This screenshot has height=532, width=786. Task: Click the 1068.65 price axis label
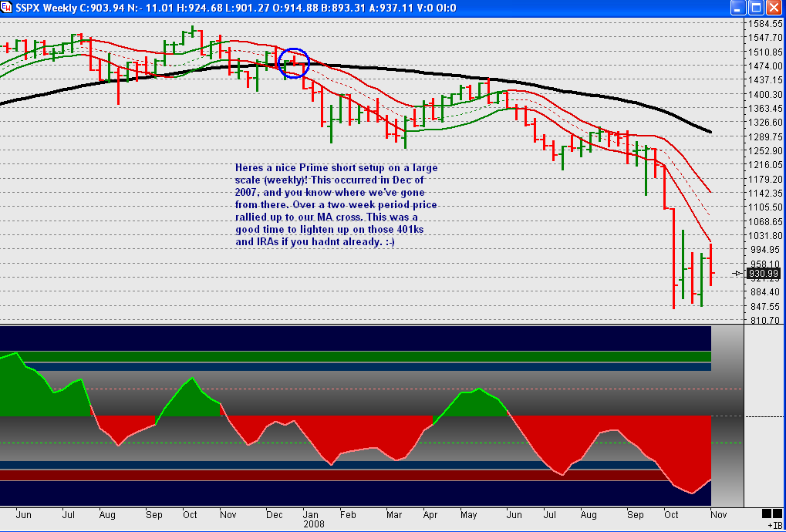(x=764, y=221)
